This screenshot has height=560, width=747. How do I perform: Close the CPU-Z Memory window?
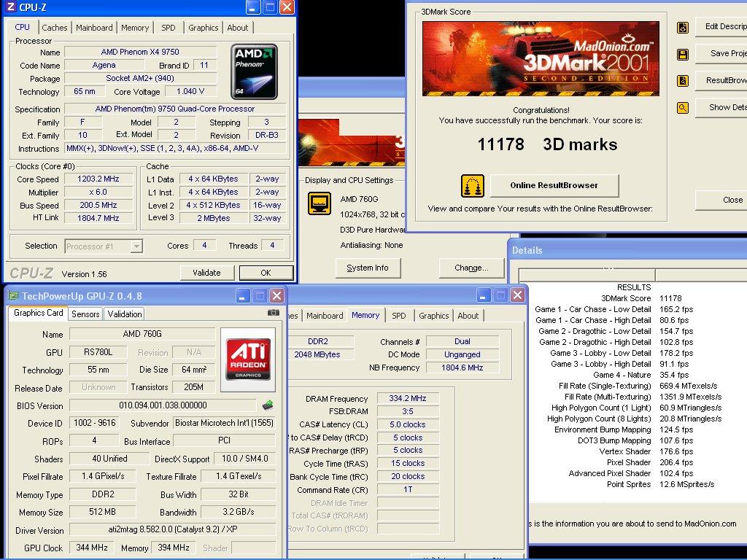coord(517,295)
